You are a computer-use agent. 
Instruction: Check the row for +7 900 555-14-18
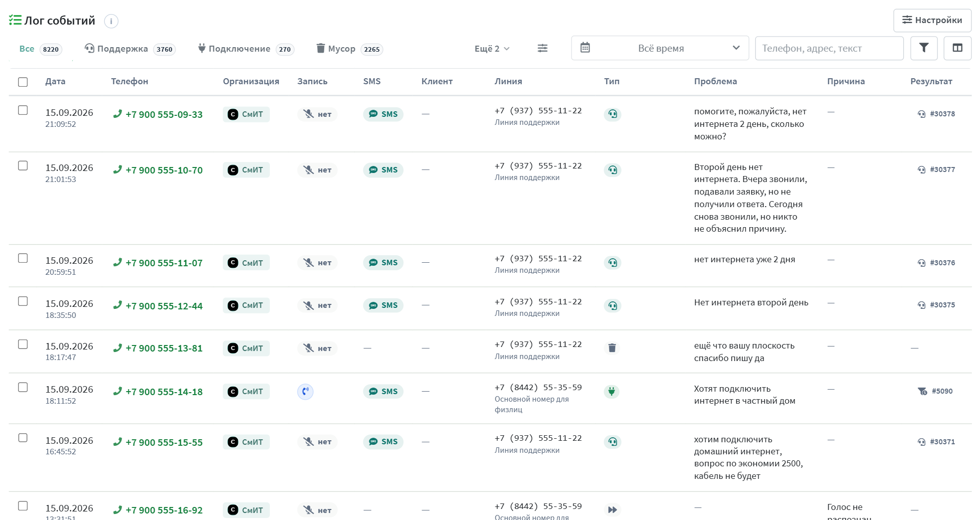pyautogui.click(x=23, y=387)
